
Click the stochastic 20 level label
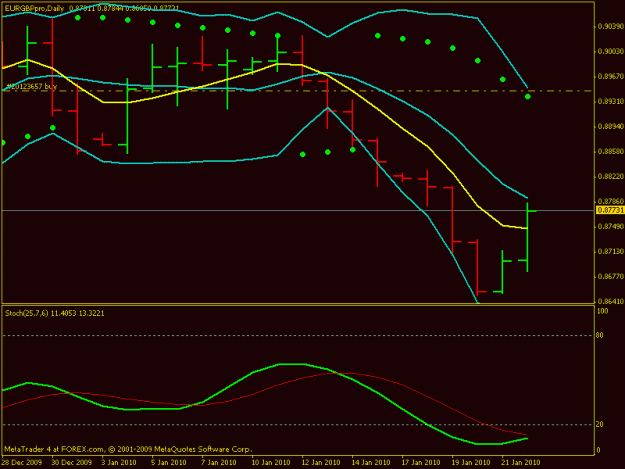pos(599,424)
